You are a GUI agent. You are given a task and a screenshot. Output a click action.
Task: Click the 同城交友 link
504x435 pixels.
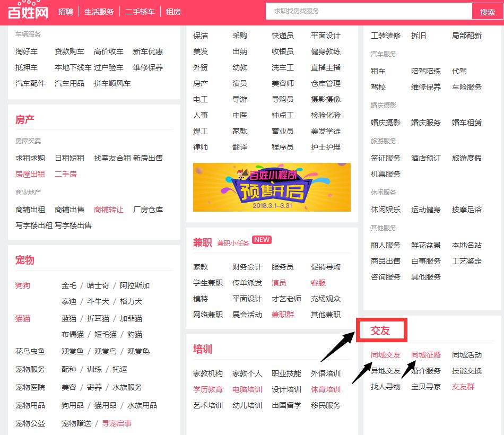pyautogui.click(x=386, y=355)
